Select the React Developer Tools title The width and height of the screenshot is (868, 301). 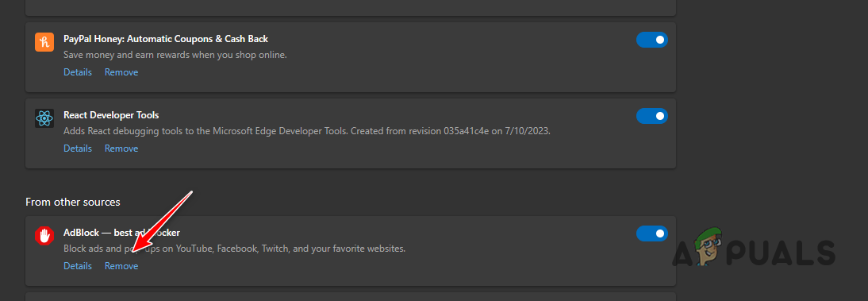[111, 115]
